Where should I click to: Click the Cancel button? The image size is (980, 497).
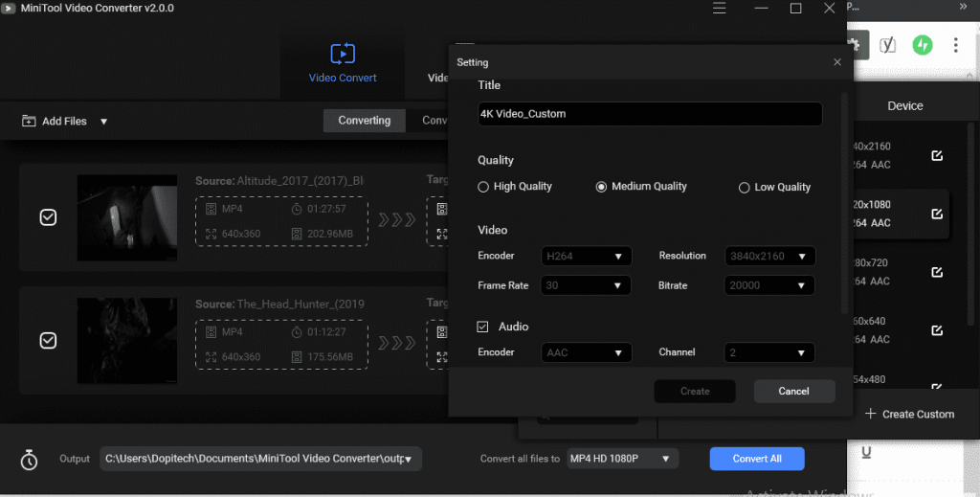tap(793, 391)
